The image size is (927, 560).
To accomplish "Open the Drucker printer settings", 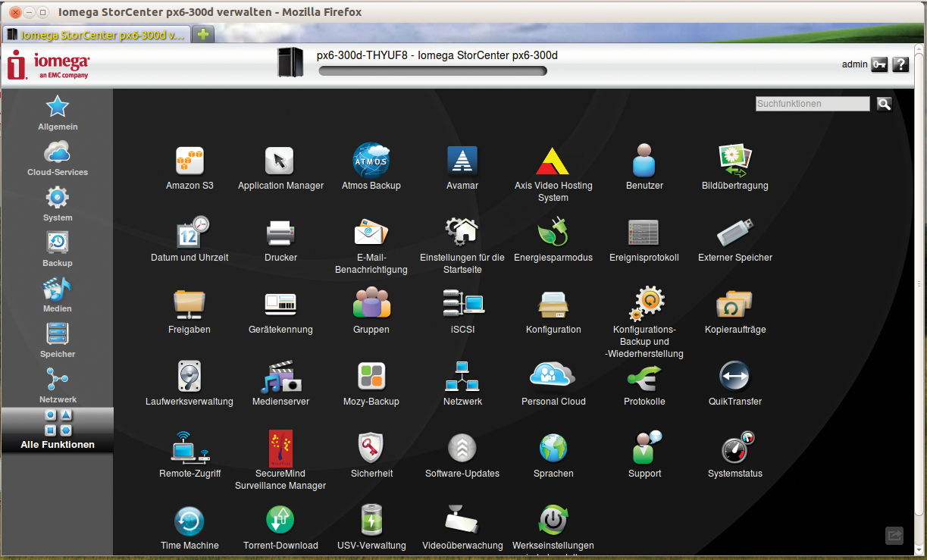I will (x=280, y=233).
